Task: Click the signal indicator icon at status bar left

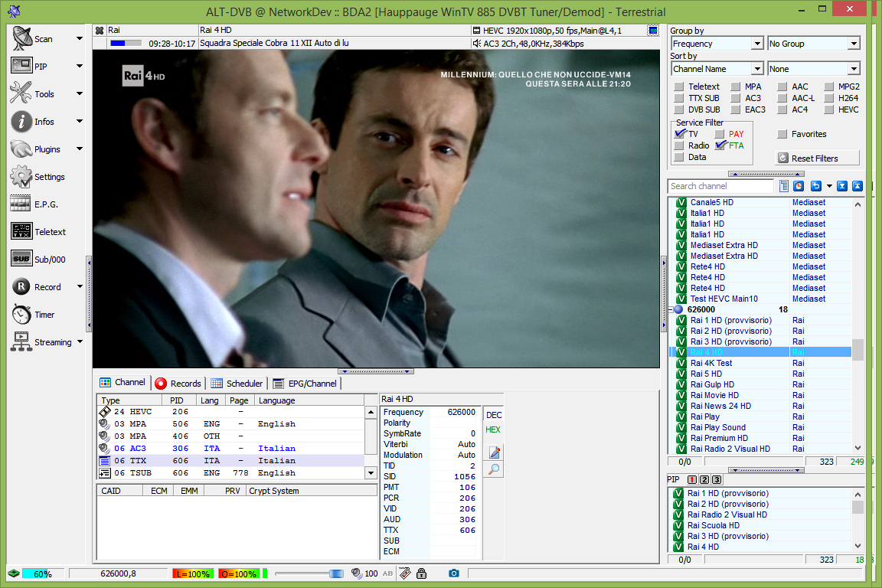Action: [x=14, y=573]
